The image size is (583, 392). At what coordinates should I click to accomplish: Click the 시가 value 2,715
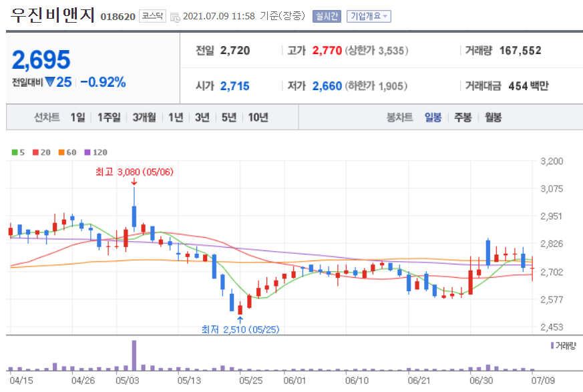pos(234,86)
